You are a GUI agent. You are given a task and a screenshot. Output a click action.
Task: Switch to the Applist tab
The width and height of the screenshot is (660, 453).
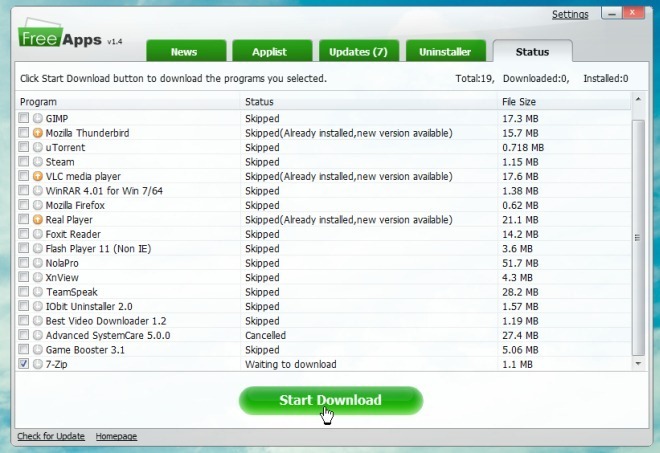click(272, 51)
